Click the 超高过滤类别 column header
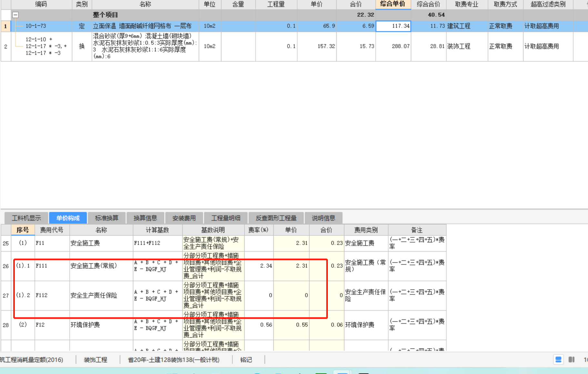588x374 pixels. pyautogui.click(x=548, y=4)
